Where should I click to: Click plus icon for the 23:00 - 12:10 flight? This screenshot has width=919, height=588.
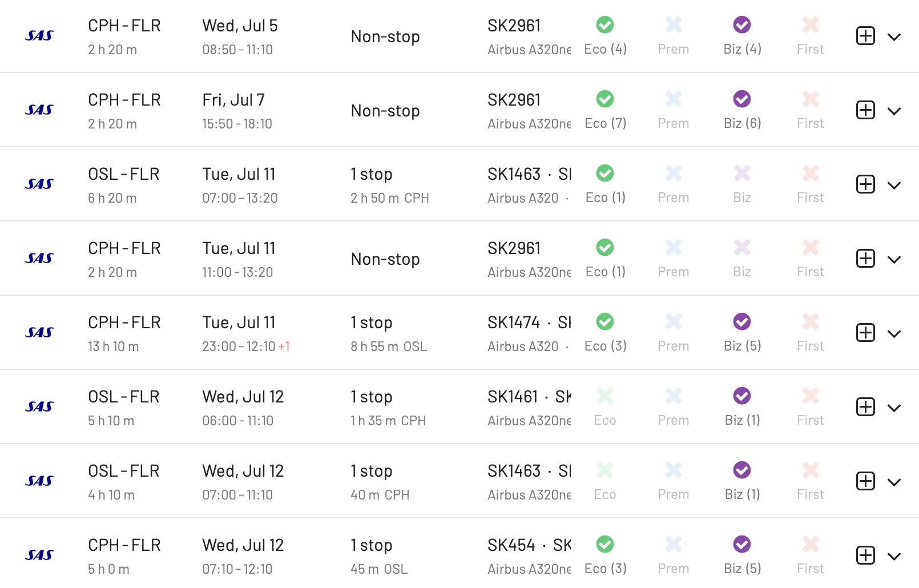(x=866, y=333)
